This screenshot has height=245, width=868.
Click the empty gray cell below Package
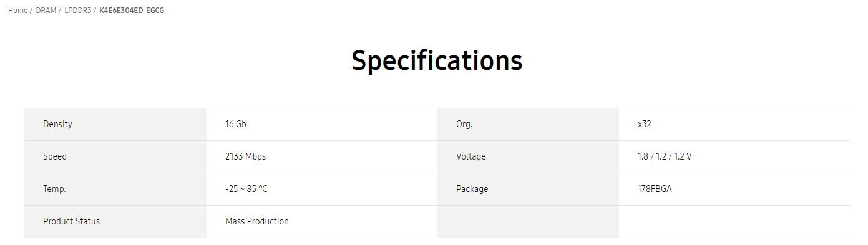coord(528,222)
